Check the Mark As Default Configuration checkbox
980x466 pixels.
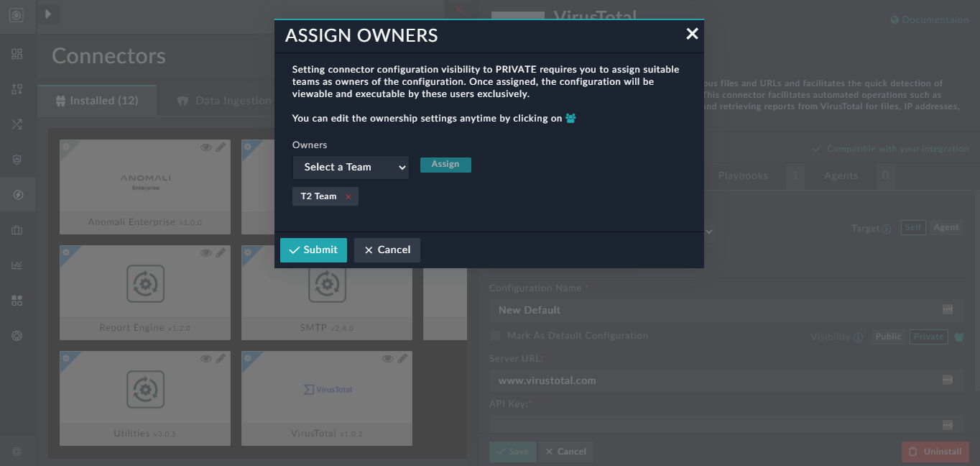click(494, 336)
